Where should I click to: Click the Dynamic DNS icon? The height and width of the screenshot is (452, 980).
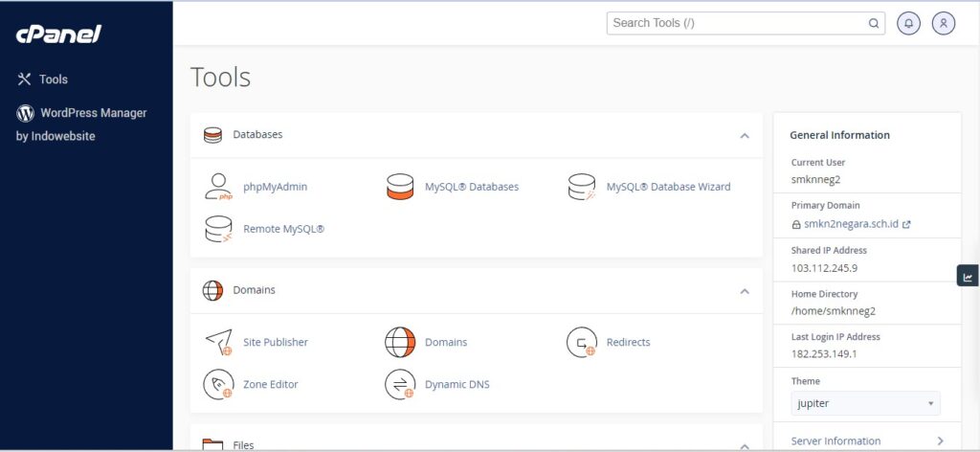(400, 384)
